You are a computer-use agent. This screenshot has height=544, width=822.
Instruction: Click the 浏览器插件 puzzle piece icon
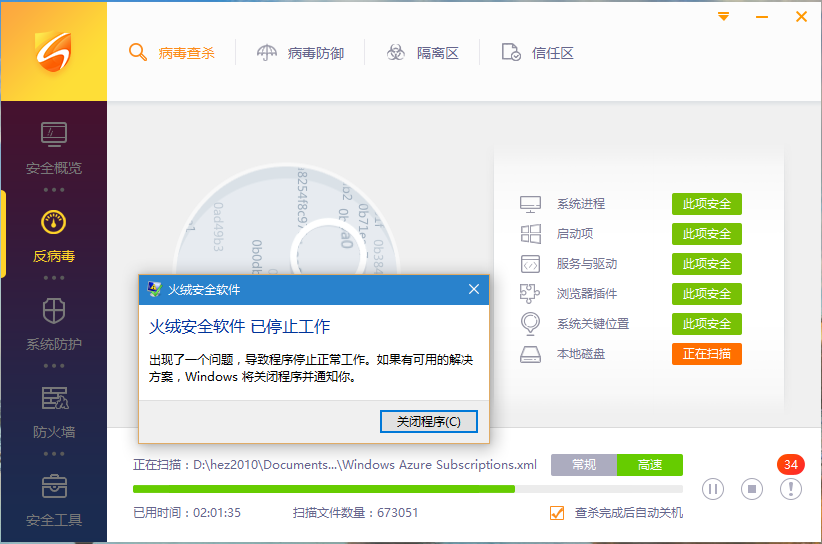(529, 293)
